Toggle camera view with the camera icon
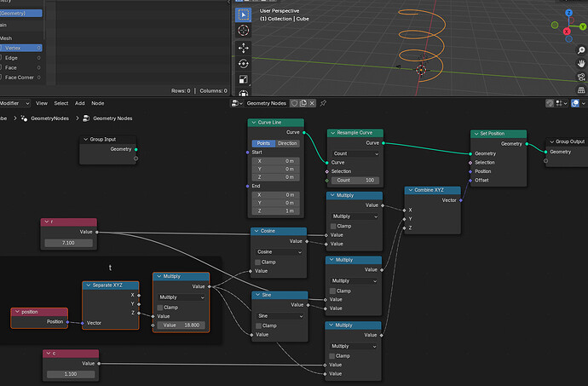 (581, 77)
